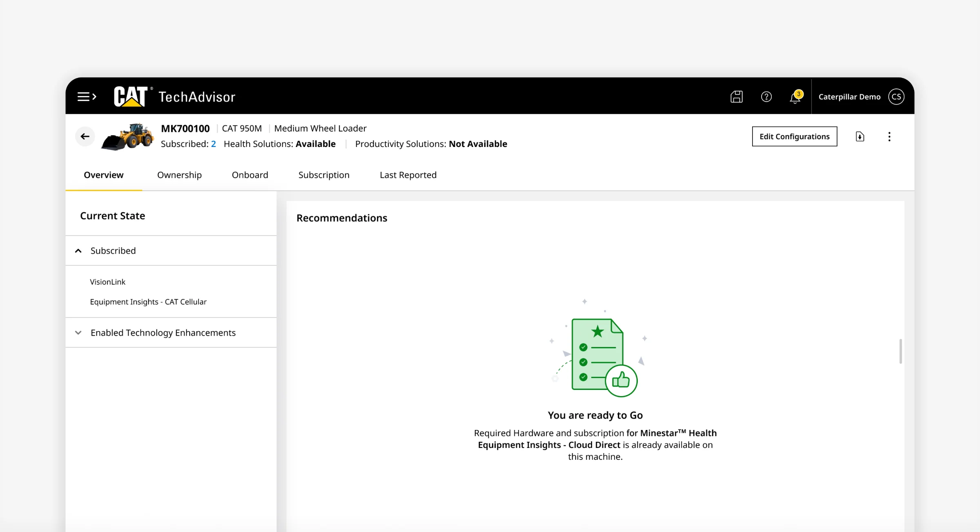Image resolution: width=980 pixels, height=532 pixels.
Task: Expand Enabled Technology Enhancements
Action: pos(78,333)
